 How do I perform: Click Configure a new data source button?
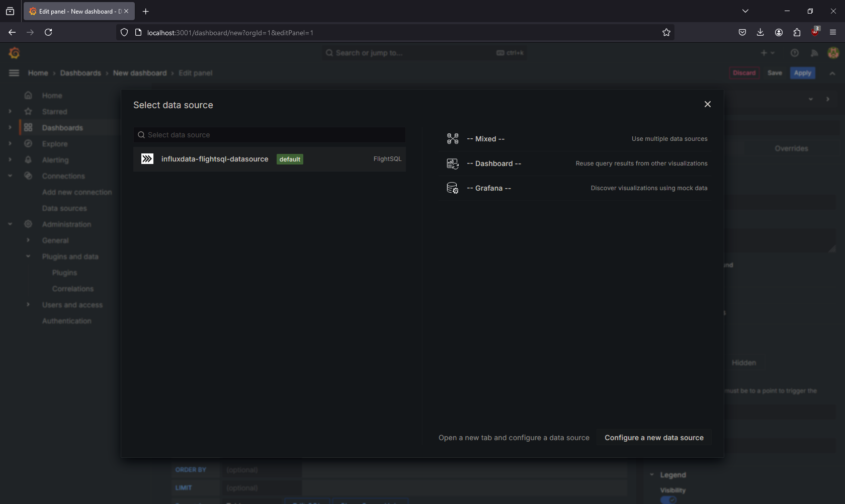pyautogui.click(x=653, y=438)
